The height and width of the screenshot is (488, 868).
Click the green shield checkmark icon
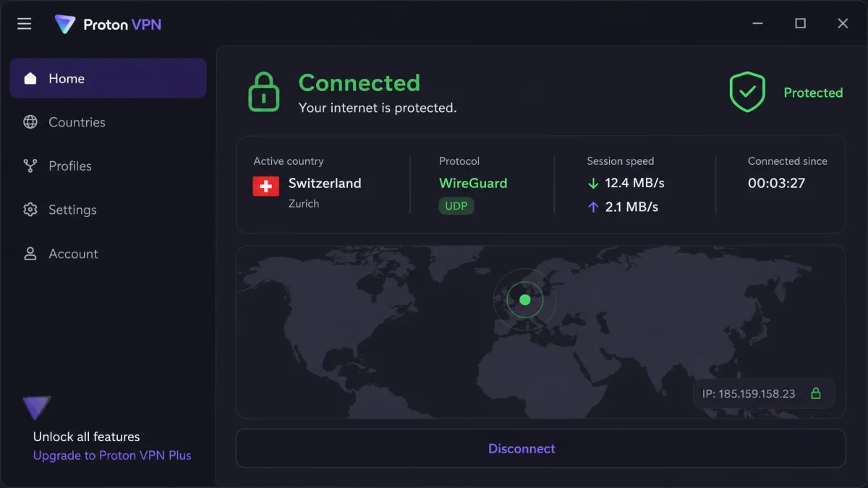pos(747,92)
